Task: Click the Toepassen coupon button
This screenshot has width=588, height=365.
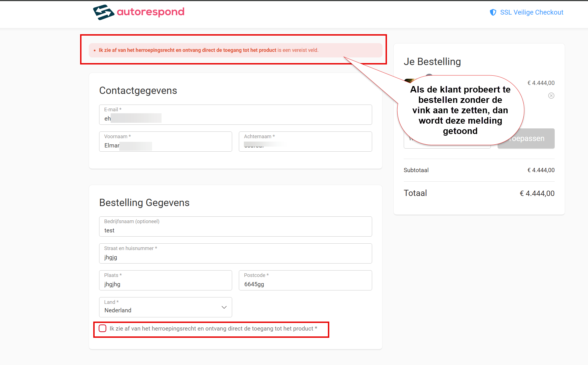Action: 526,138
